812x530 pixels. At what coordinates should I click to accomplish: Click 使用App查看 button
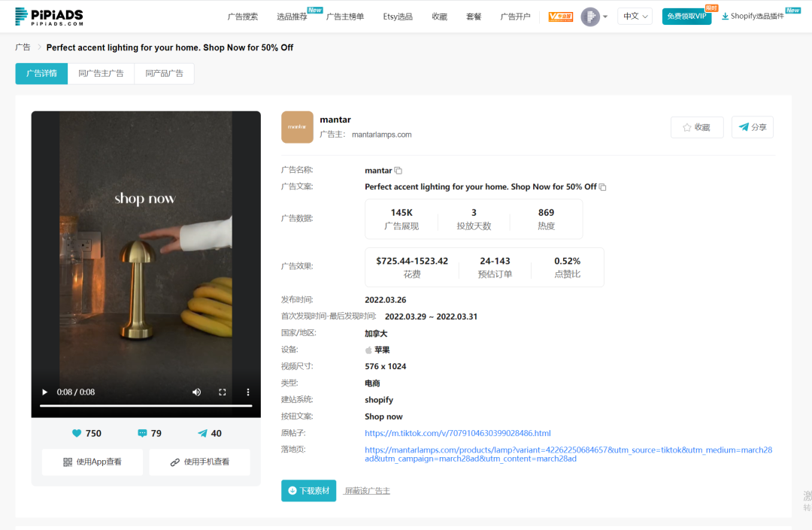(x=92, y=462)
